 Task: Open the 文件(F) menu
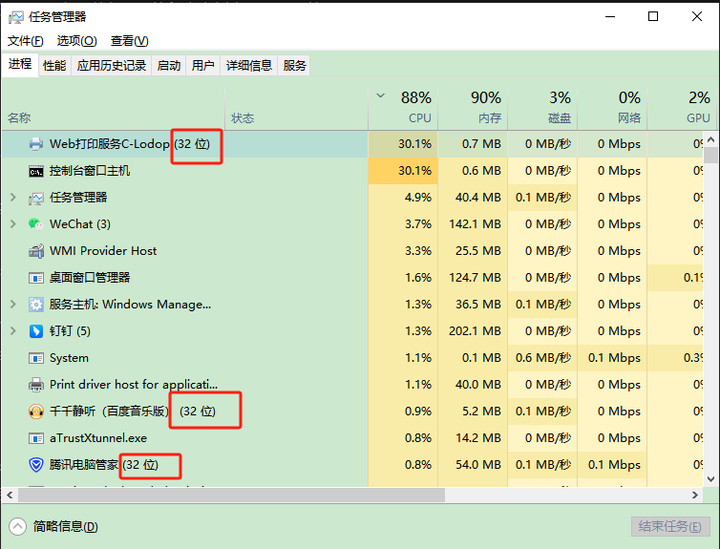(x=25, y=41)
